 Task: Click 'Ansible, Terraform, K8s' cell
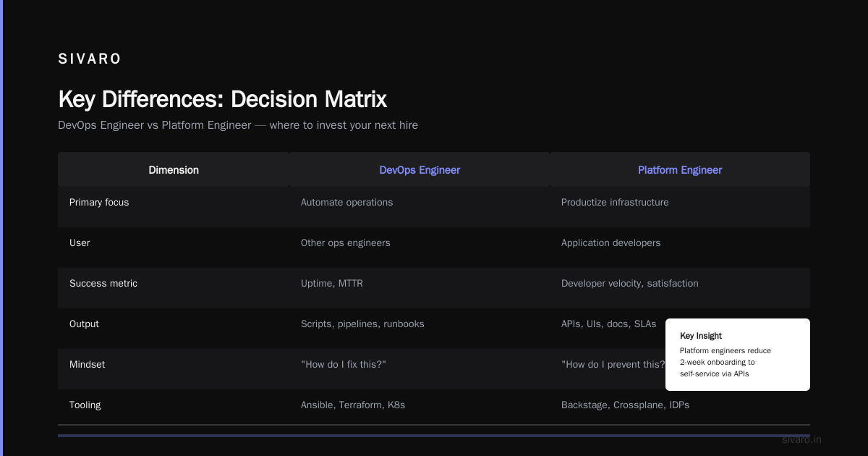(353, 405)
